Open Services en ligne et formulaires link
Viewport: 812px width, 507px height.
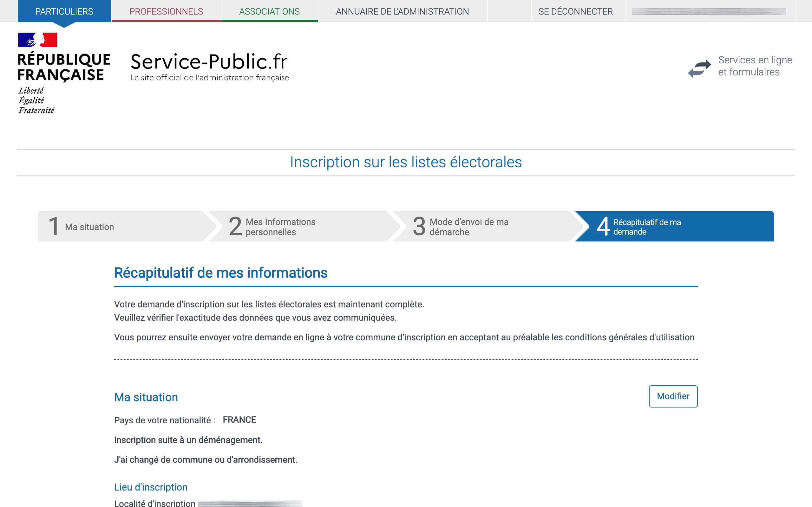coord(755,66)
